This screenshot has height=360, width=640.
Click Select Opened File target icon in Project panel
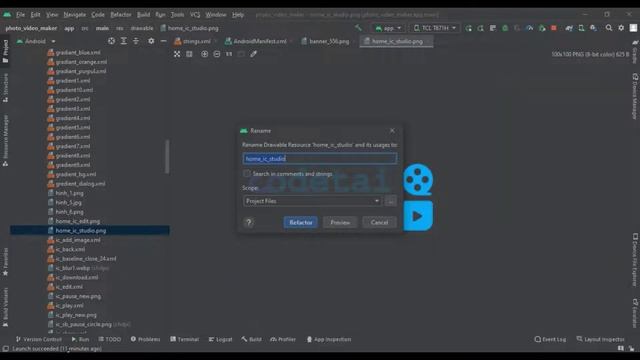111,41
